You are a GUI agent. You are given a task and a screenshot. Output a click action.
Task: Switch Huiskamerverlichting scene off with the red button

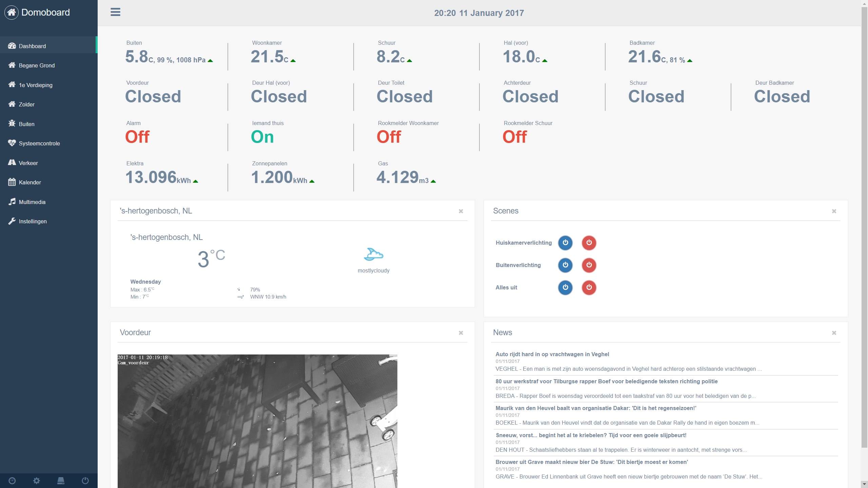(x=589, y=243)
